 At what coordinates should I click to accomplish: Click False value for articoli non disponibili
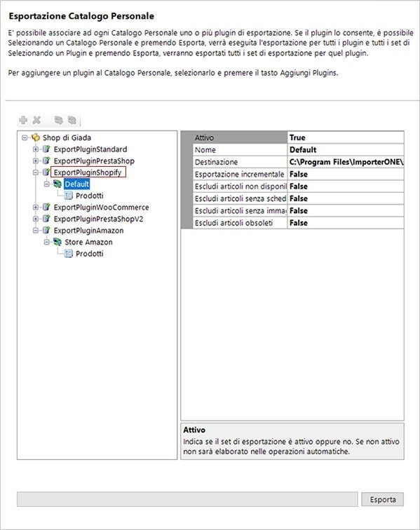pyautogui.click(x=346, y=186)
